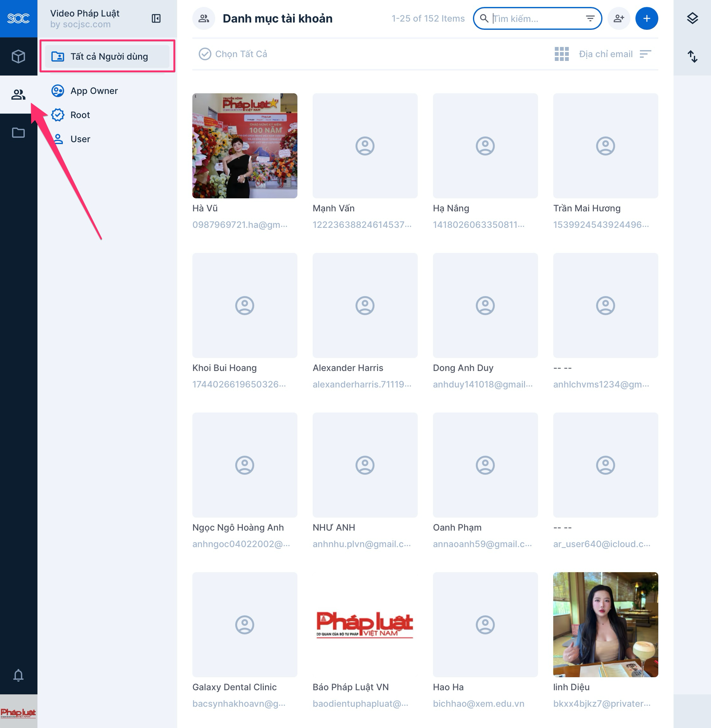Open the folder icon in left sidebar
Image resolution: width=711 pixels, height=728 pixels.
(18, 133)
